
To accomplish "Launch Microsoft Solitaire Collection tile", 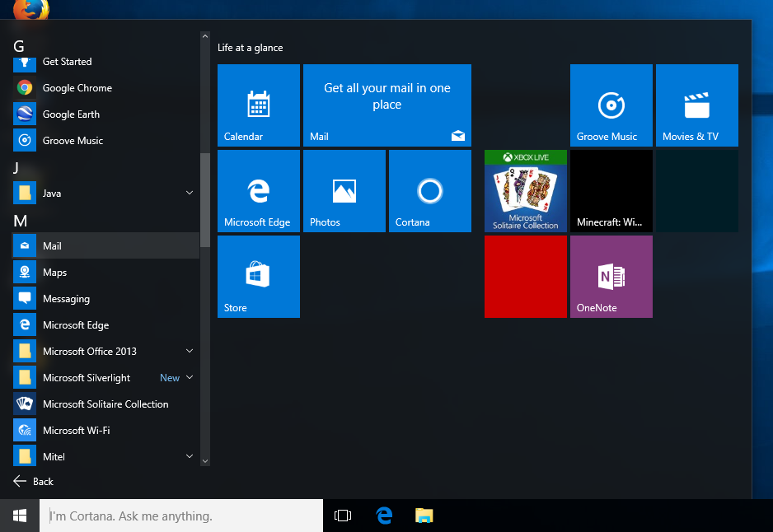I will click(x=525, y=190).
